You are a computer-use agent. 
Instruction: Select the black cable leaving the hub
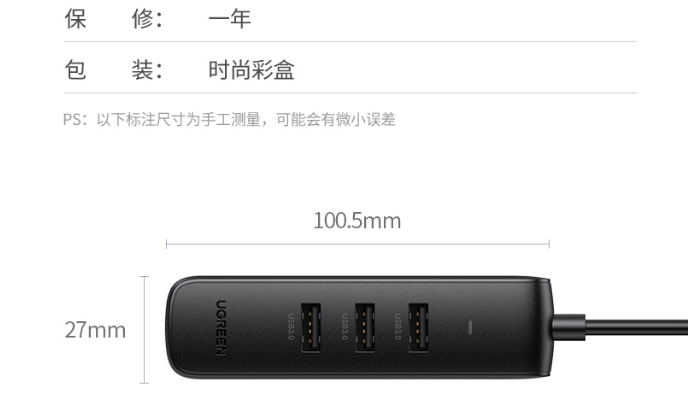click(637, 327)
